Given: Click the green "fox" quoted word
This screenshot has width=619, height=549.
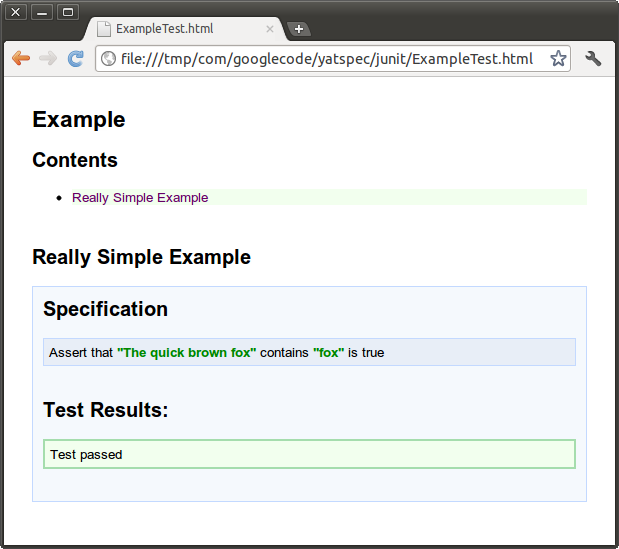Looking at the screenshot, I should [x=328, y=352].
